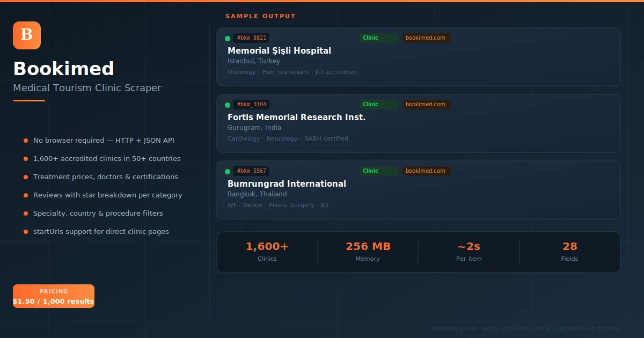Click IVF · Dental · Plastic Surgery · JCI line
644x338 pixels.
pos(278,205)
